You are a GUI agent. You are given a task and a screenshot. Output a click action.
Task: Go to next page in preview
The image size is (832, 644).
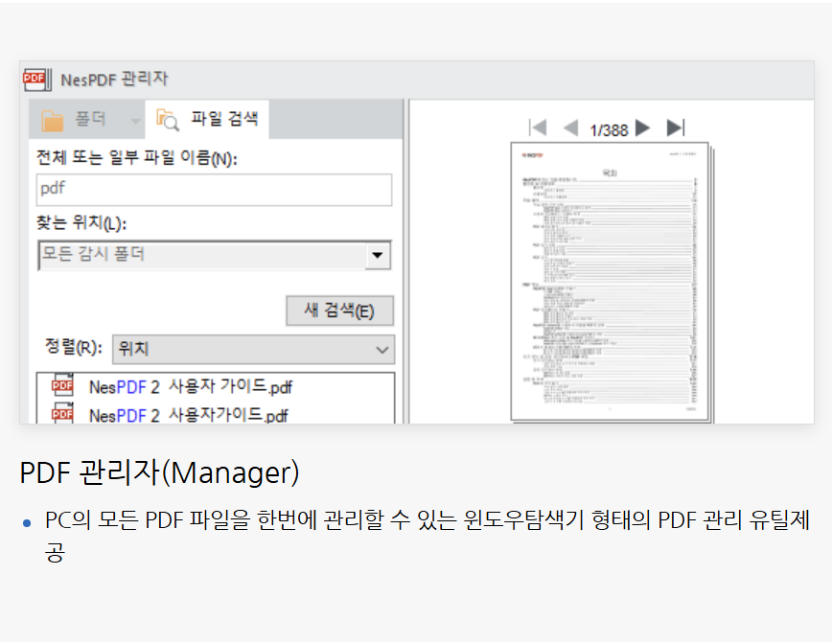click(642, 127)
